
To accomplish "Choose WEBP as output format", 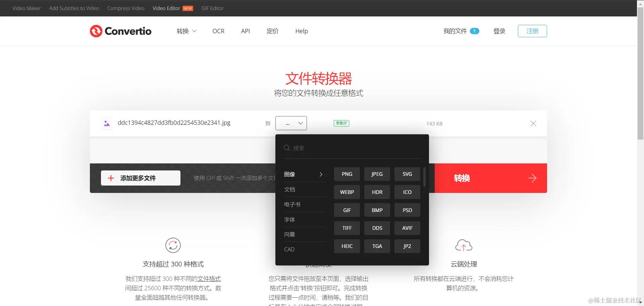I will point(347,192).
